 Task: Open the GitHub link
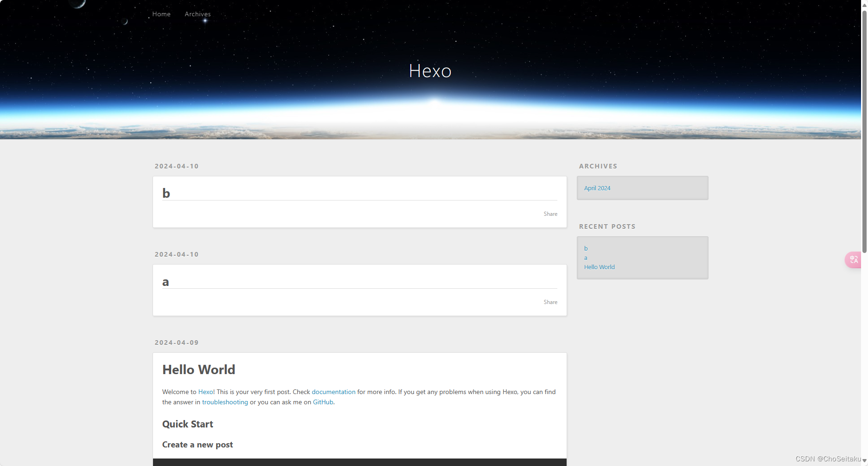[x=323, y=402]
